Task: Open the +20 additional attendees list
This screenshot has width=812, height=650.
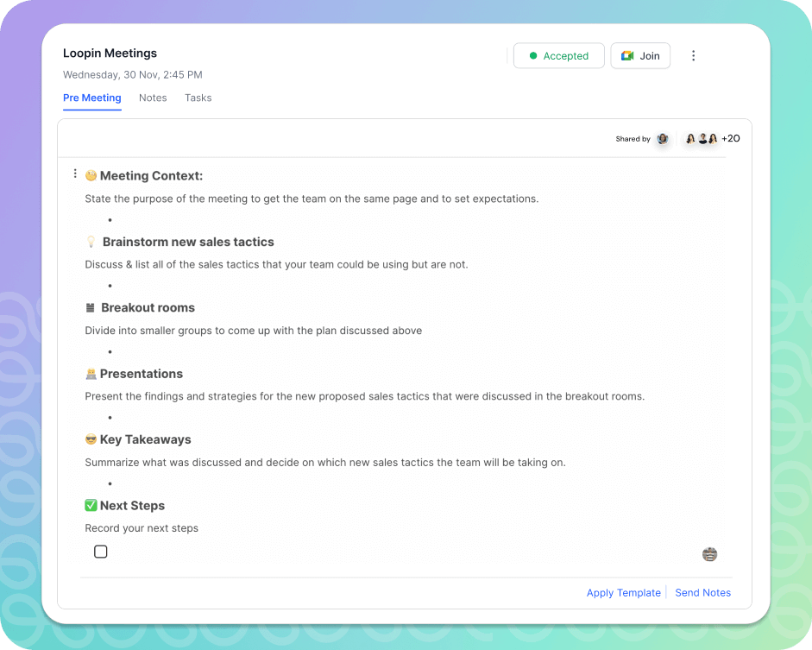Action: [731, 138]
